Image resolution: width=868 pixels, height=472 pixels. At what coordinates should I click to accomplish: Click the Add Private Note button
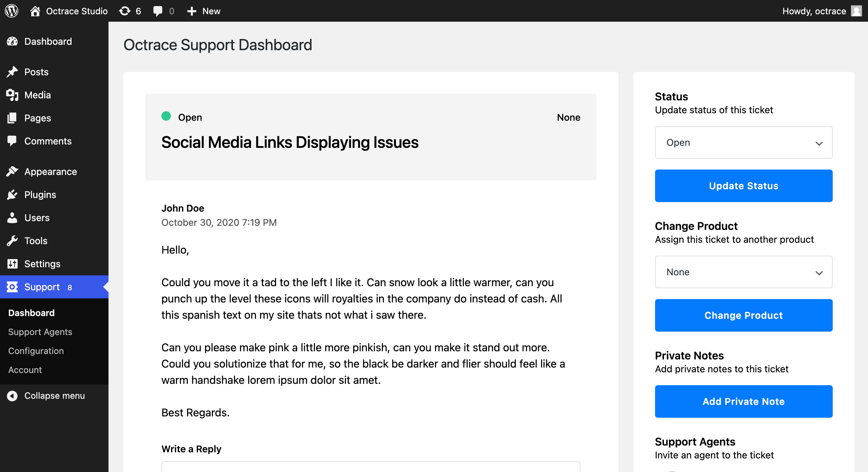click(x=744, y=401)
